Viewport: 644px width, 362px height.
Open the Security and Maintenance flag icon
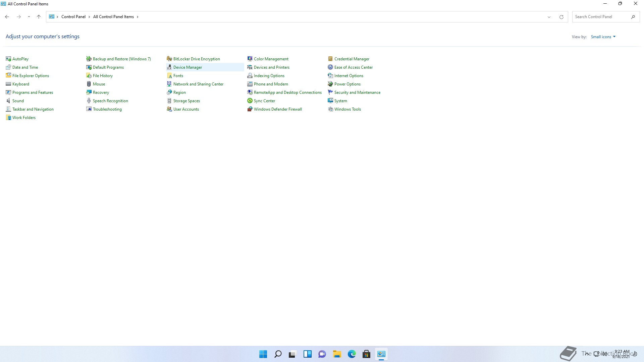tap(330, 92)
